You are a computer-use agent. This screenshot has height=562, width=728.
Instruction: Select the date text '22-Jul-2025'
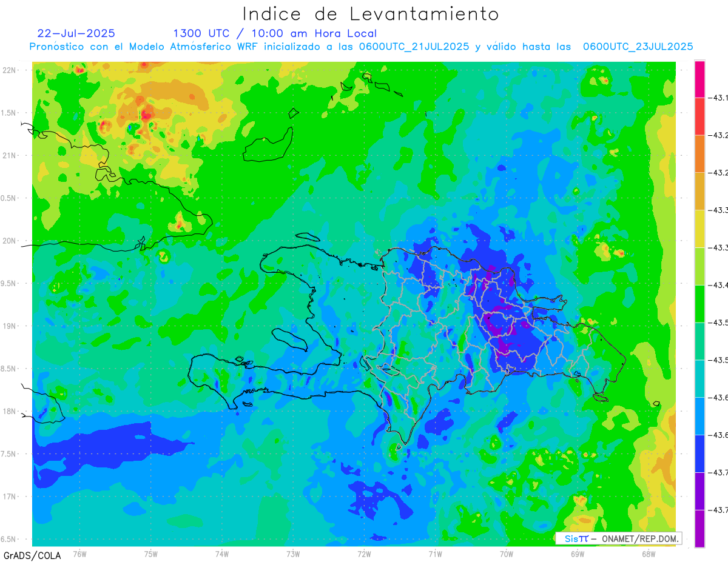pyautogui.click(x=76, y=33)
